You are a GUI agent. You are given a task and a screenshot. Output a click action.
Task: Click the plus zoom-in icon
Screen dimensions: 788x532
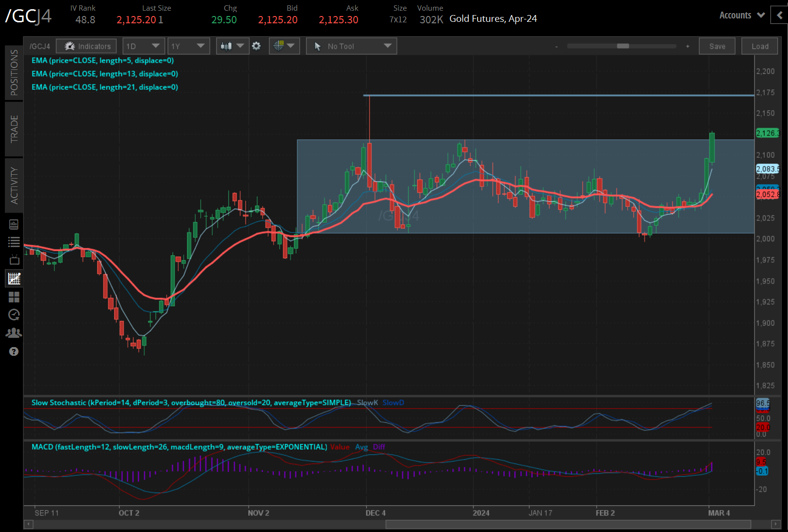[x=687, y=47]
